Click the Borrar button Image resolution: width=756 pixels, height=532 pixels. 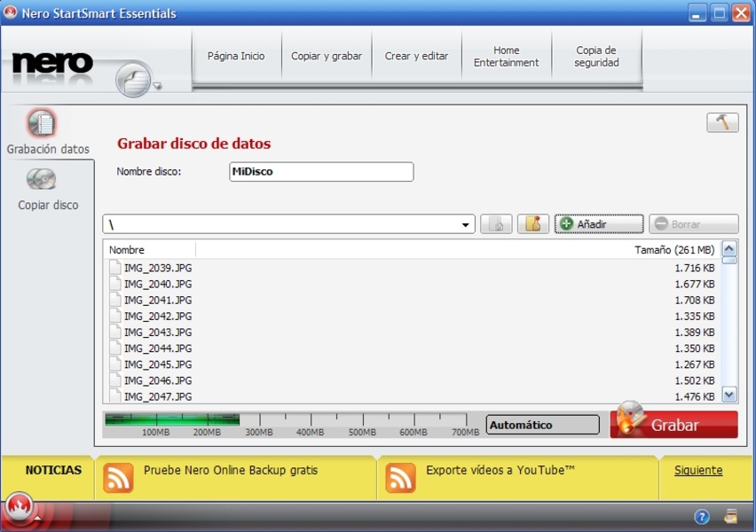point(693,224)
